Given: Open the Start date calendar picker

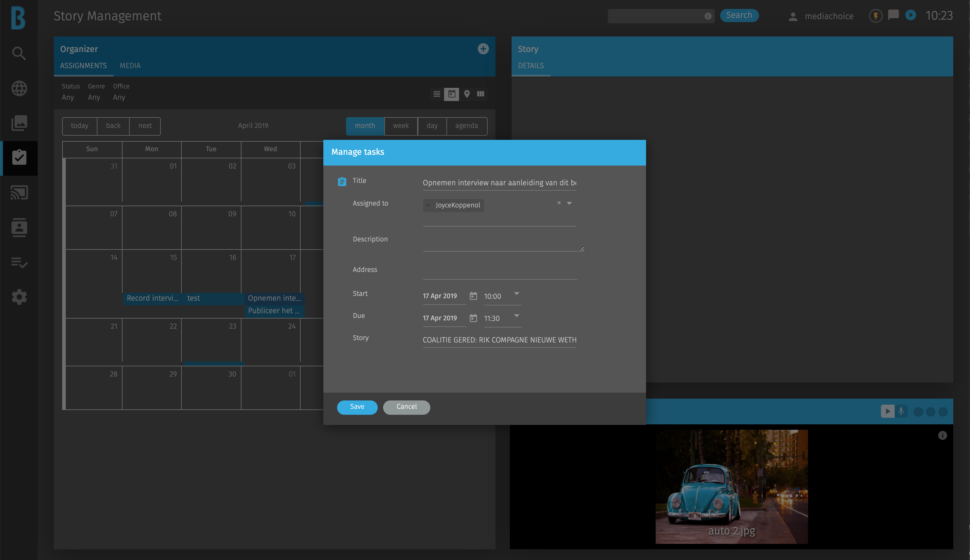Looking at the screenshot, I should click(473, 296).
